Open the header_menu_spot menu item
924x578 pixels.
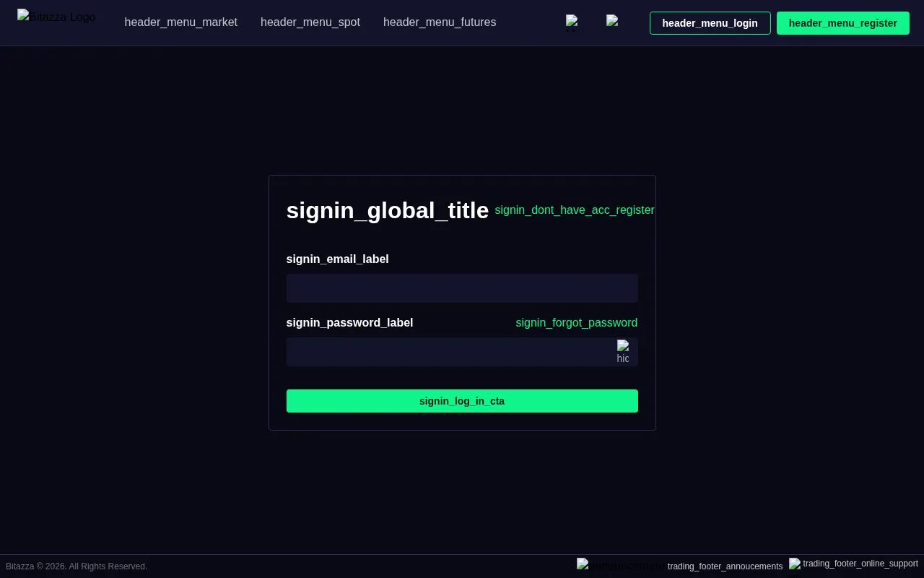(310, 22)
